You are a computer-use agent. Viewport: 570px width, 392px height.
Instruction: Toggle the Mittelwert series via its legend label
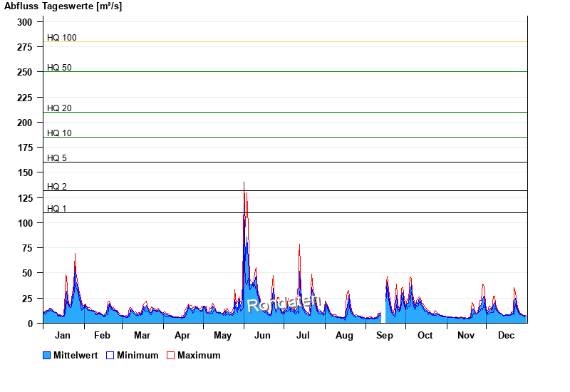pyautogui.click(x=76, y=355)
